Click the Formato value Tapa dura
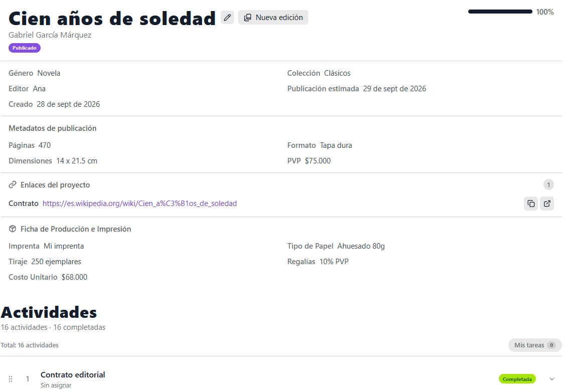The height and width of the screenshot is (392, 569). coord(336,145)
